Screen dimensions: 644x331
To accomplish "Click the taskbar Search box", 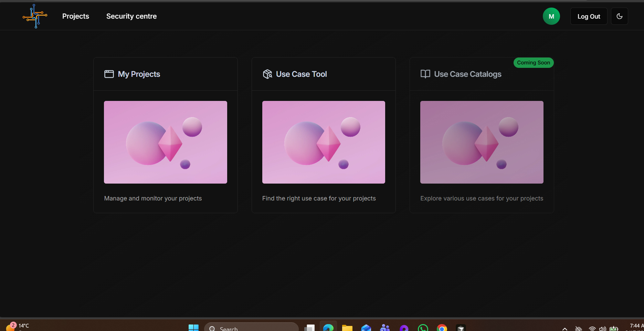I will click(251, 328).
